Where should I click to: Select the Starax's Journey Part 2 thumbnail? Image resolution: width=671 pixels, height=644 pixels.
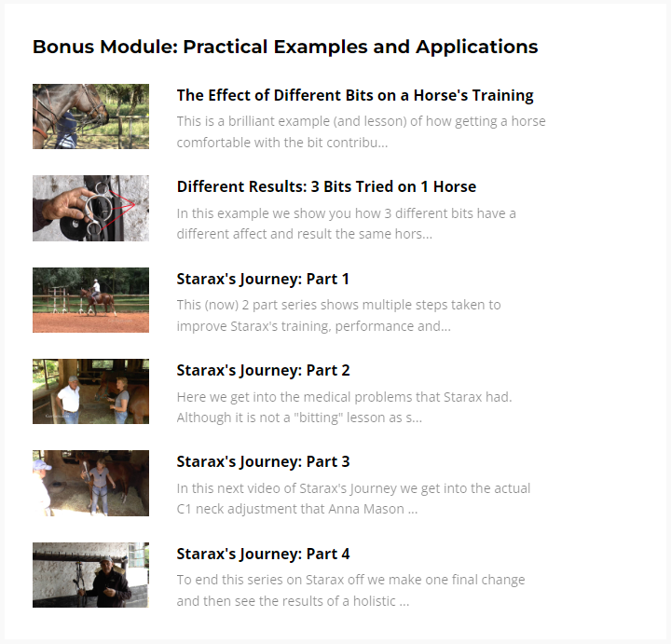point(90,391)
